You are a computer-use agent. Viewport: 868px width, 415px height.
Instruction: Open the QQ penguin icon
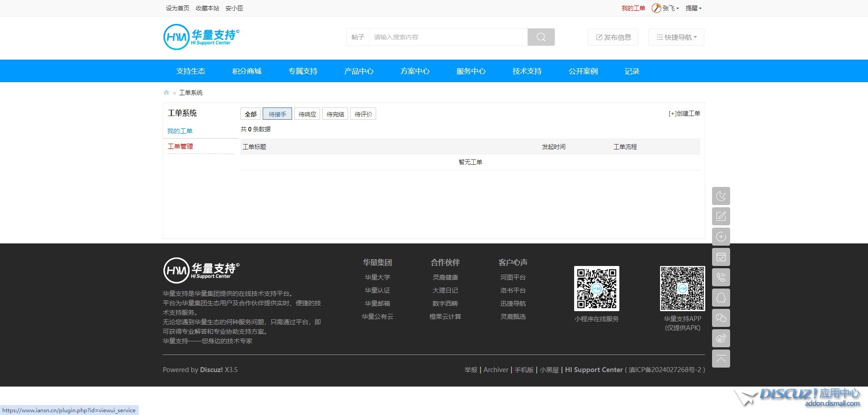click(x=721, y=298)
